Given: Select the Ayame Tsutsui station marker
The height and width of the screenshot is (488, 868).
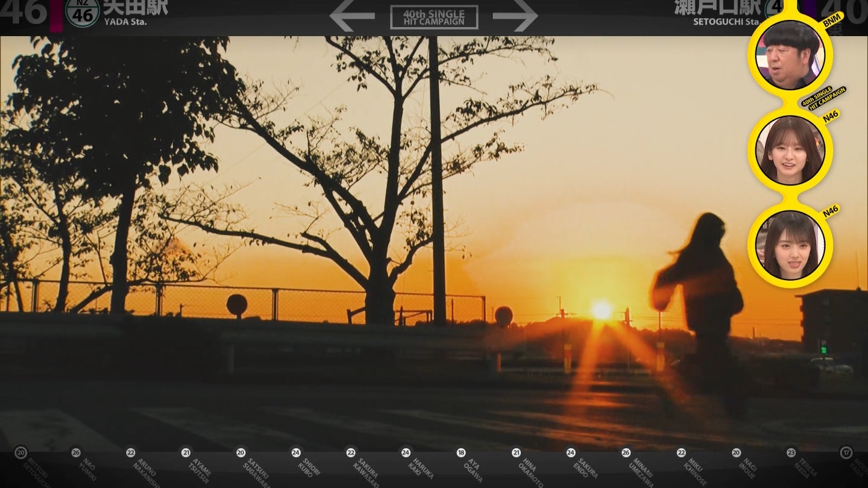Looking at the screenshot, I should (186, 452).
